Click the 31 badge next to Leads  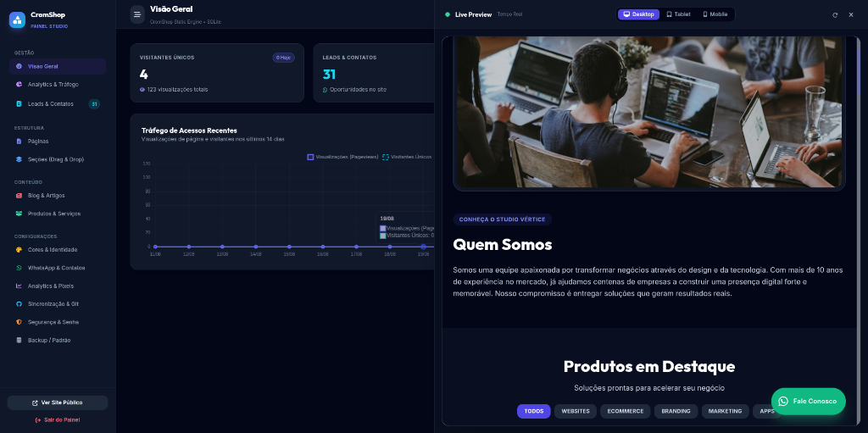point(94,104)
